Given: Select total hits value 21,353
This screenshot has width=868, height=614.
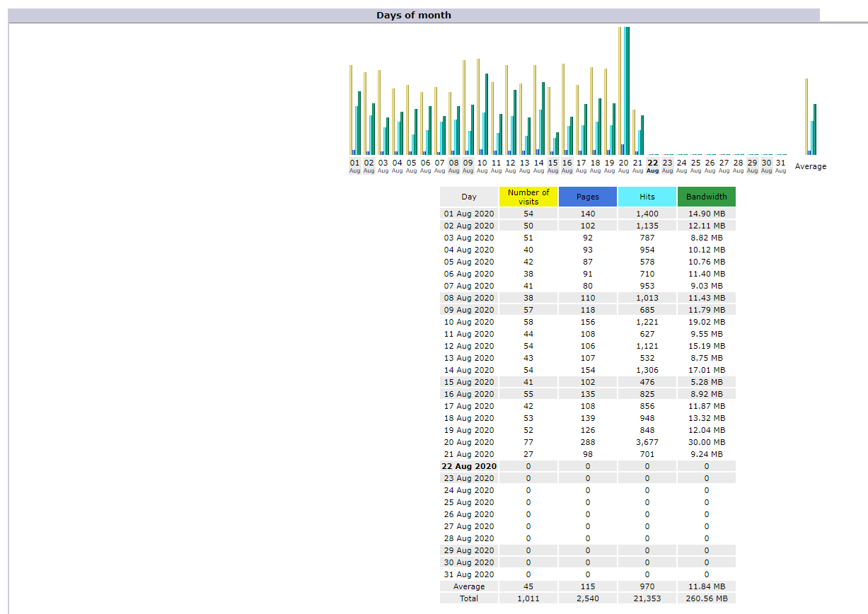Looking at the screenshot, I should pos(647,598).
